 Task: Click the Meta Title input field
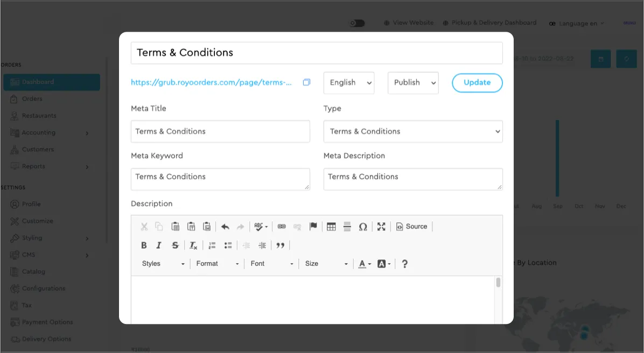(220, 131)
